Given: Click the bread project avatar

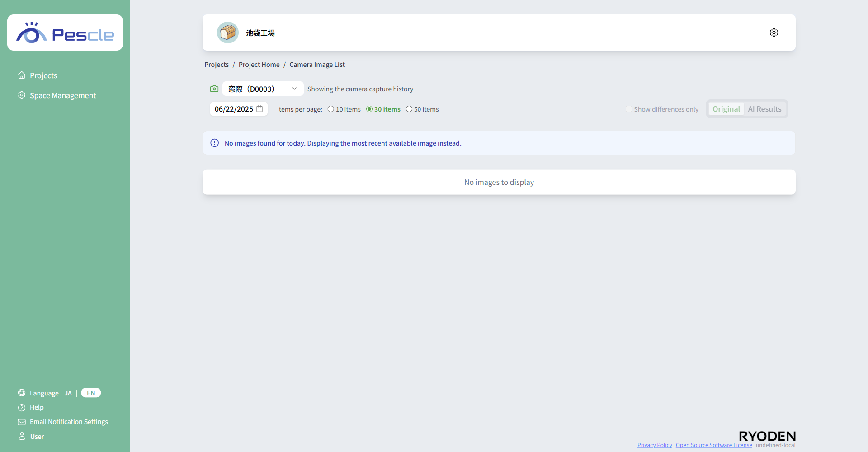Looking at the screenshot, I should click(228, 33).
